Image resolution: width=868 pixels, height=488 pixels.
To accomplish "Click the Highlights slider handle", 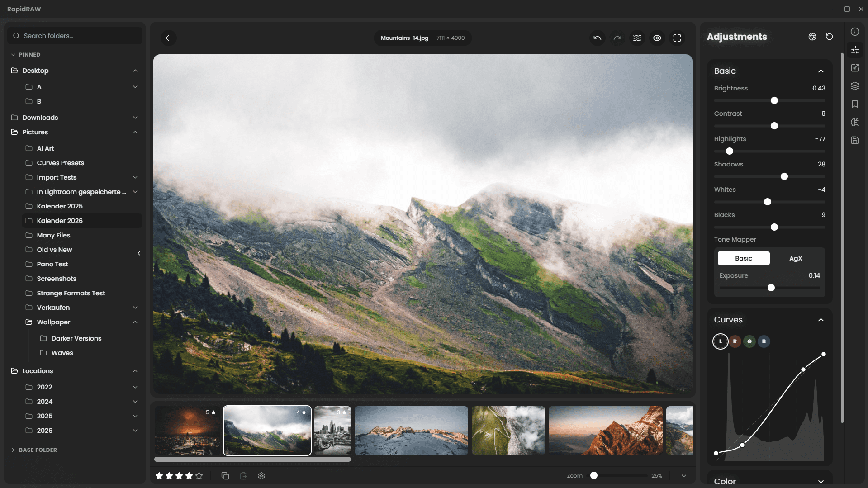I will point(729,151).
